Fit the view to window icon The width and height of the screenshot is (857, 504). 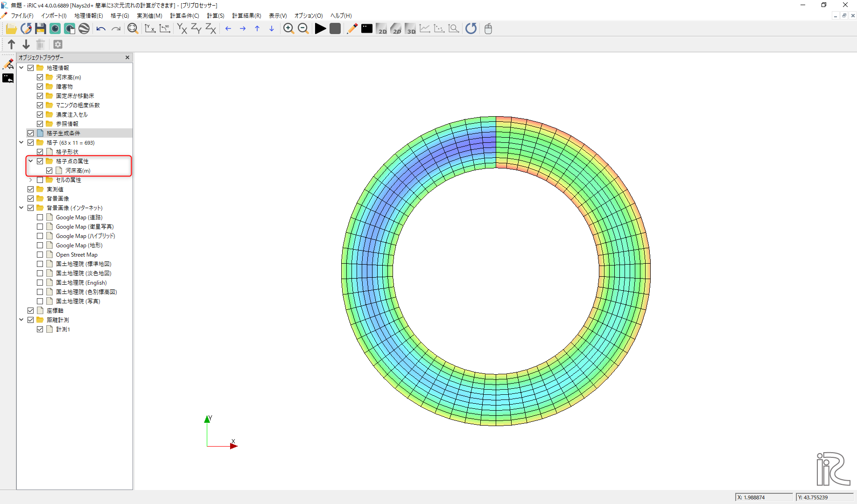pos(133,29)
